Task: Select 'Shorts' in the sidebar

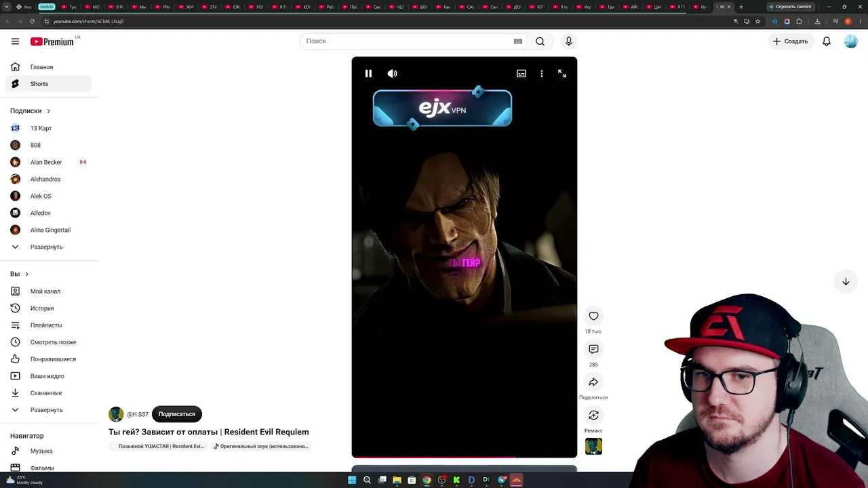Action: pyautogui.click(x=48, y=84)
